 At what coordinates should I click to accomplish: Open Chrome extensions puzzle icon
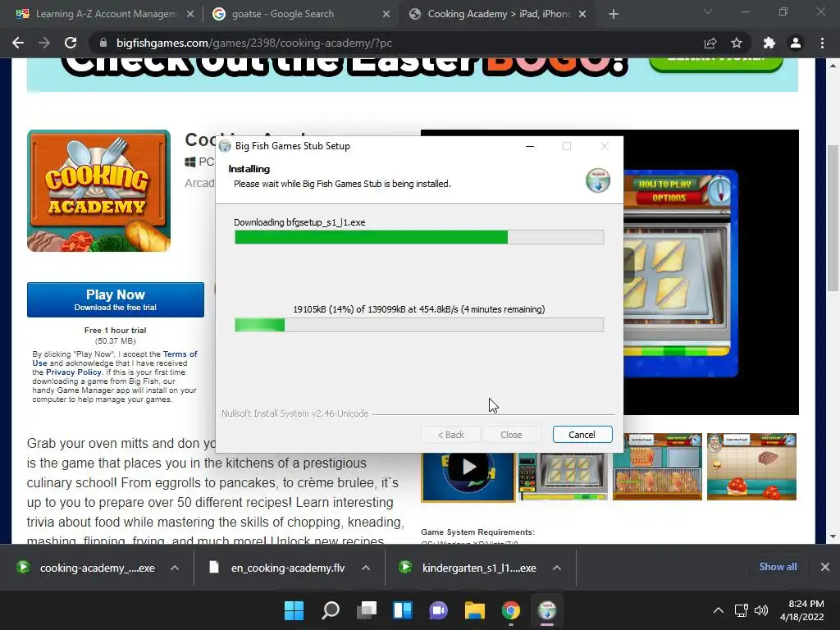(x=769, y=43)
